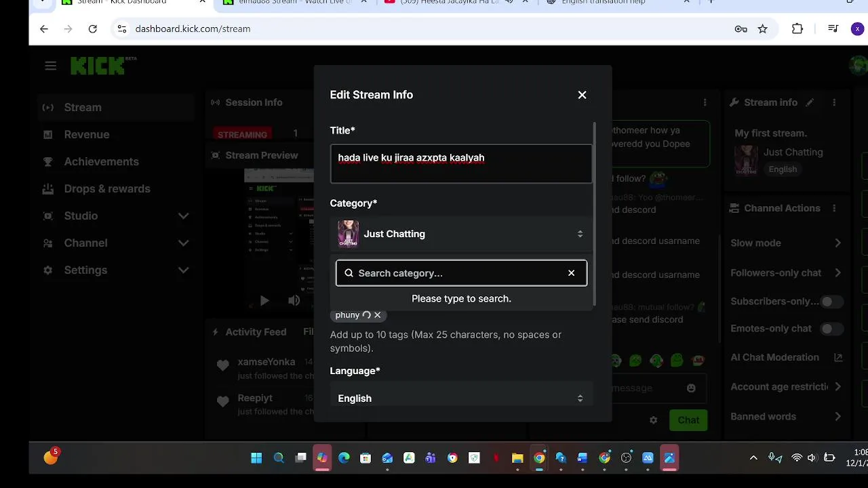The image size is (868, 488).
Task: Toggle Subscribers-only chat switch
Action: (x=831, y=302)
